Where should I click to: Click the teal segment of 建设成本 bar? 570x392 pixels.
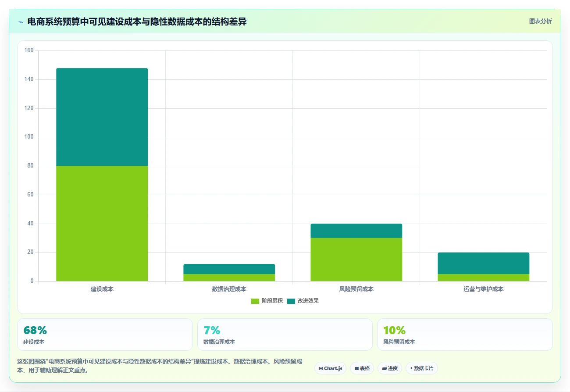coord(102,117)
